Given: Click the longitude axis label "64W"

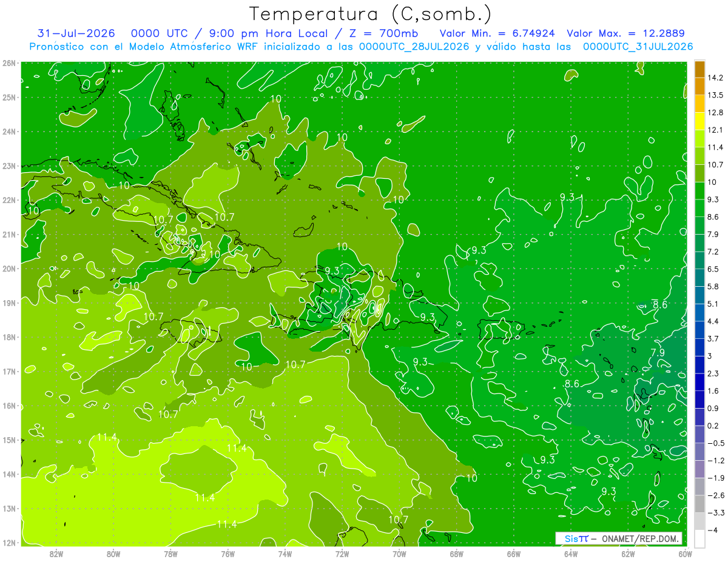Looking at the screenshot, I should [x=571, y=554].
